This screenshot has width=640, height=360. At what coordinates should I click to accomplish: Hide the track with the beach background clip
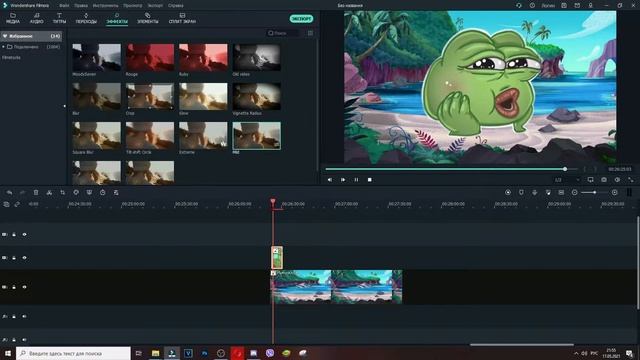(24, 287)
